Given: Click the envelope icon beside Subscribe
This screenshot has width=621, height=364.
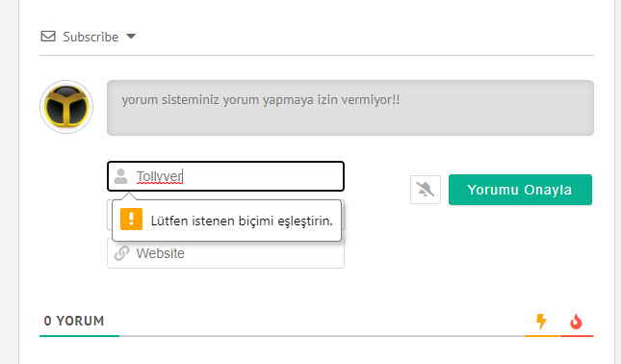Looking at the screenshot, I should [x=48, y=37].
